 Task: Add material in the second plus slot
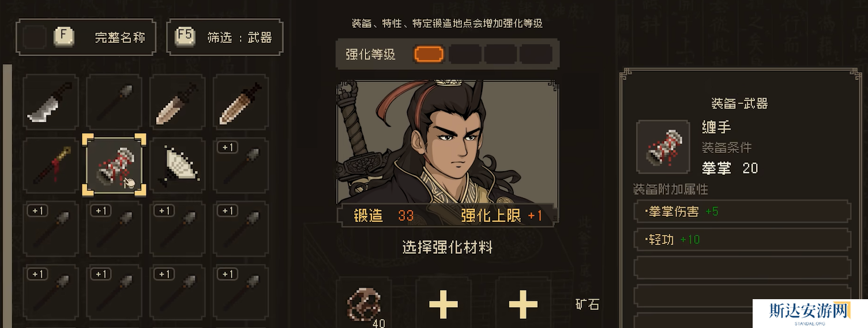tap(444, 303)
